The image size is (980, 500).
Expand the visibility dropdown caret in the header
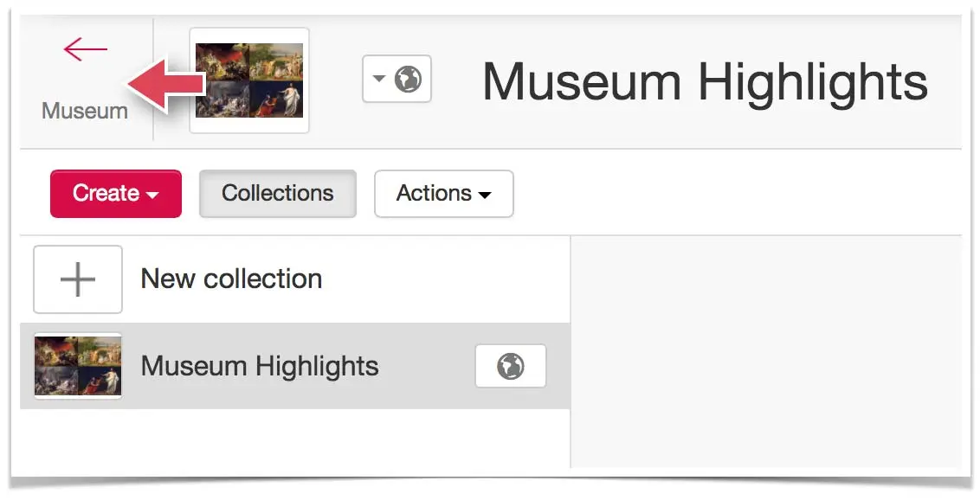coord(378,80)
